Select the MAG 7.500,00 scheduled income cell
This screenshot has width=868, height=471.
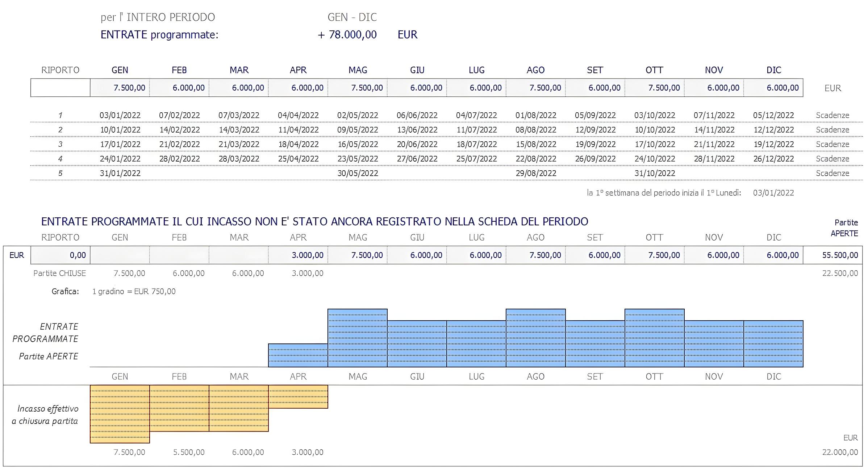pos(358,88)
